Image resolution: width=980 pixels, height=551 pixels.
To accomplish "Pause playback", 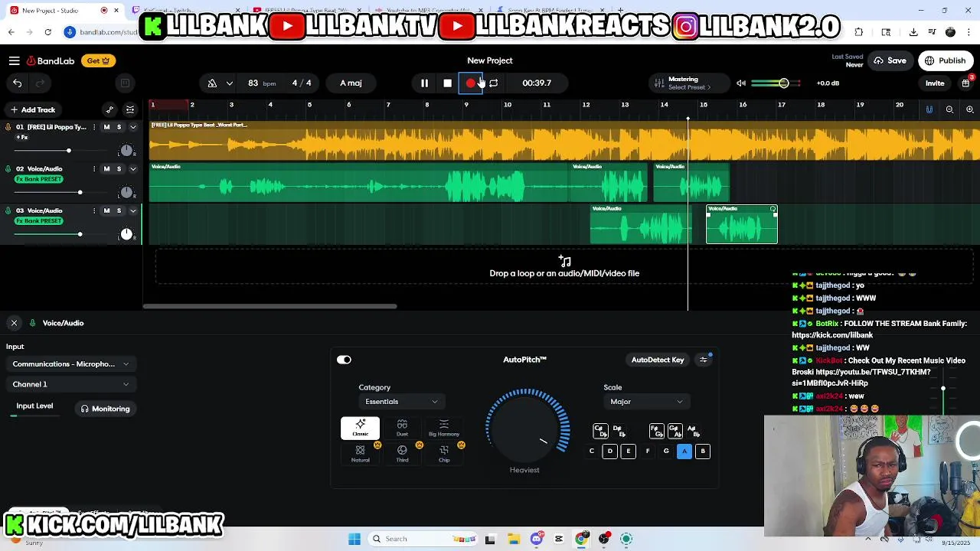I will tap(424, 83).
